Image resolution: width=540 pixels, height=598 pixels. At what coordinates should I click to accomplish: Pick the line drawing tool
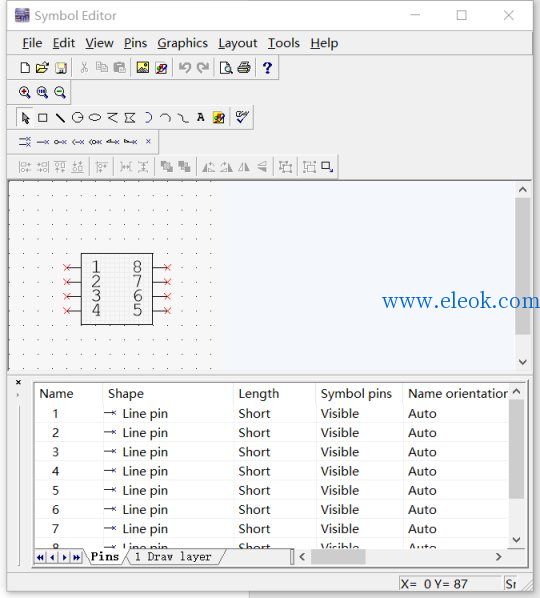(60, 118)
